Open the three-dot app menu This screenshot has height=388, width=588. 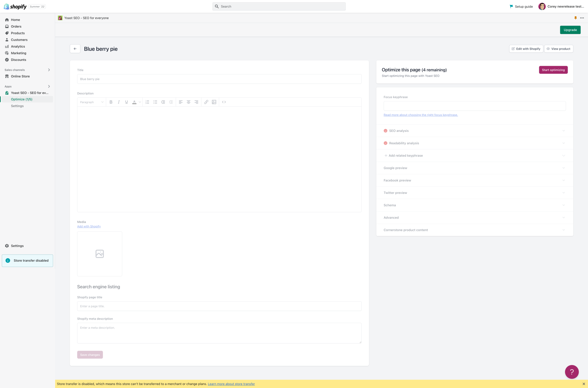(582, 18)
